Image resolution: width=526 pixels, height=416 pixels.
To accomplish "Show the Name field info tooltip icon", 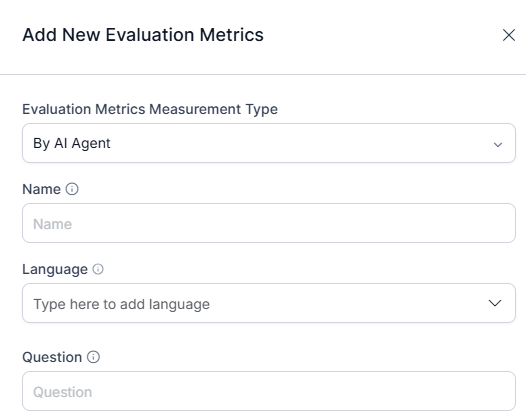I will (x=72, y=189).
